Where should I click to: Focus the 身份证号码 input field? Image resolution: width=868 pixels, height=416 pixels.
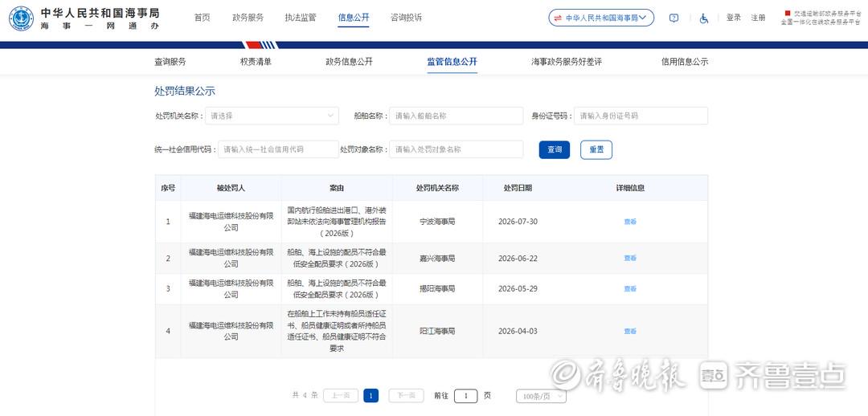pos(641,116)
